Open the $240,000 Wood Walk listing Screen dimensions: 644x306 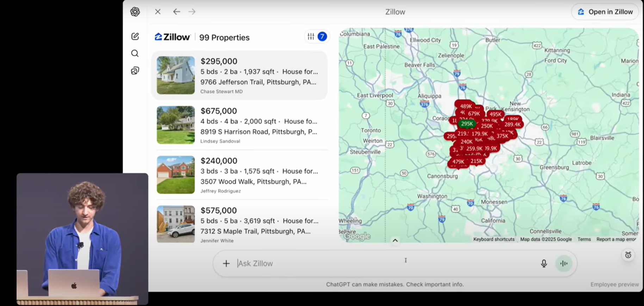pyautogui.click(x=239, y=175)
